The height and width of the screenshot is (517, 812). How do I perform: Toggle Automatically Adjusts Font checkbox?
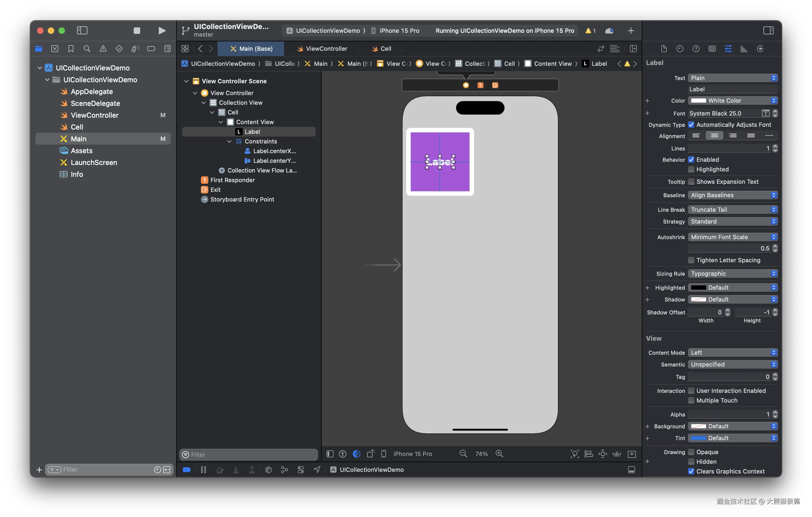click(691, 125)
